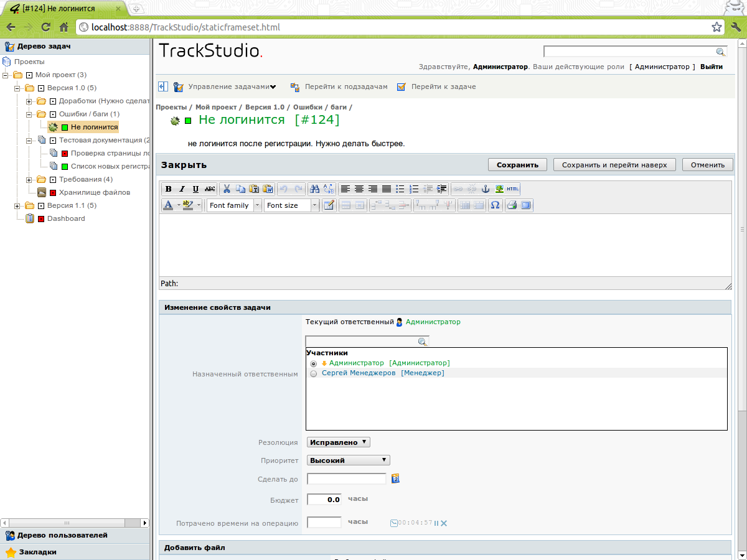Click the text color A icon
The image size is (747, 560).
click(168, 205)
